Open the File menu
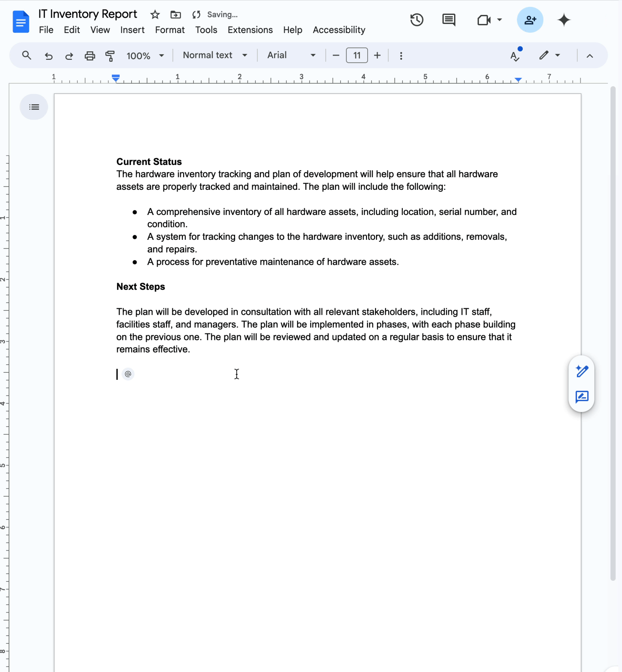This screenshot has width=622, height=672. pyautogui.click(x=46, y=30)
